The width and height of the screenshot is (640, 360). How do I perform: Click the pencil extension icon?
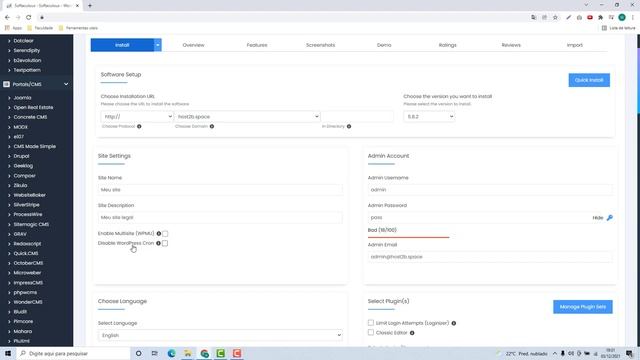[568, 18]
